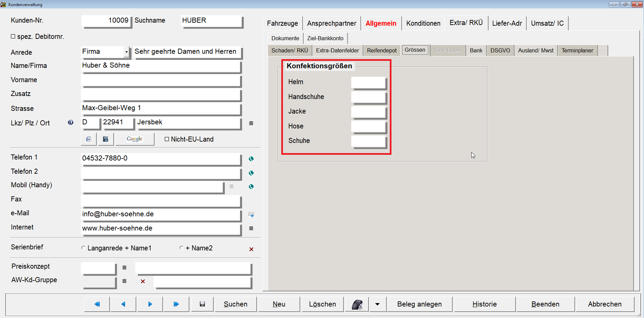Click the phone icon for Mobil (Handy)
The height and width of the screenshot is (318, 644).
pyautogui.click(x=251, y=187)
